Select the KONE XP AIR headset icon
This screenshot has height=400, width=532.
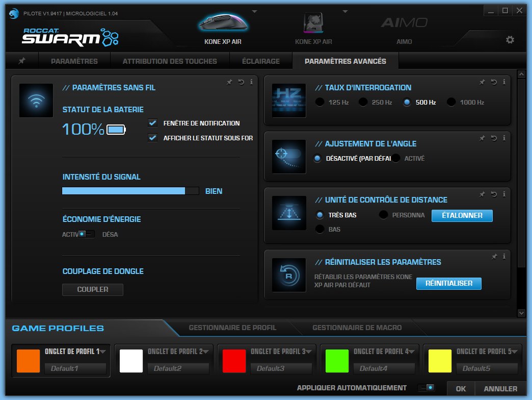(x=313, y=23)
